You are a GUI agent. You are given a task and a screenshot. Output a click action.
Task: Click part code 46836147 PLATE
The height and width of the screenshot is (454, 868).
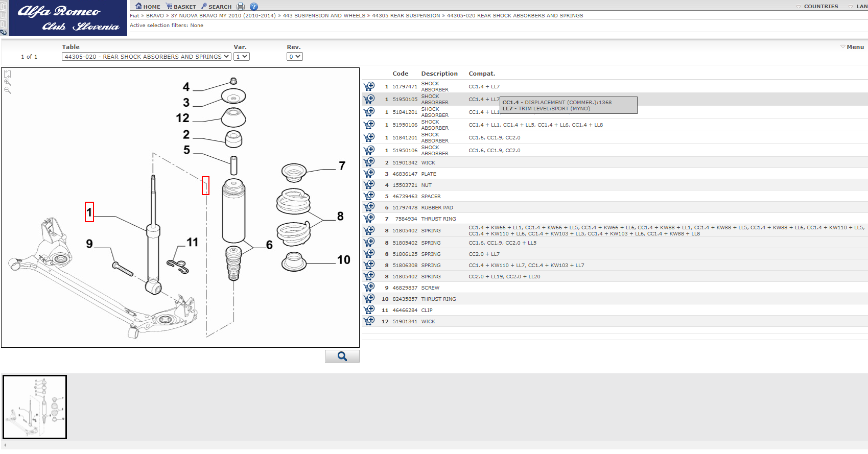(x=405, y=174)
